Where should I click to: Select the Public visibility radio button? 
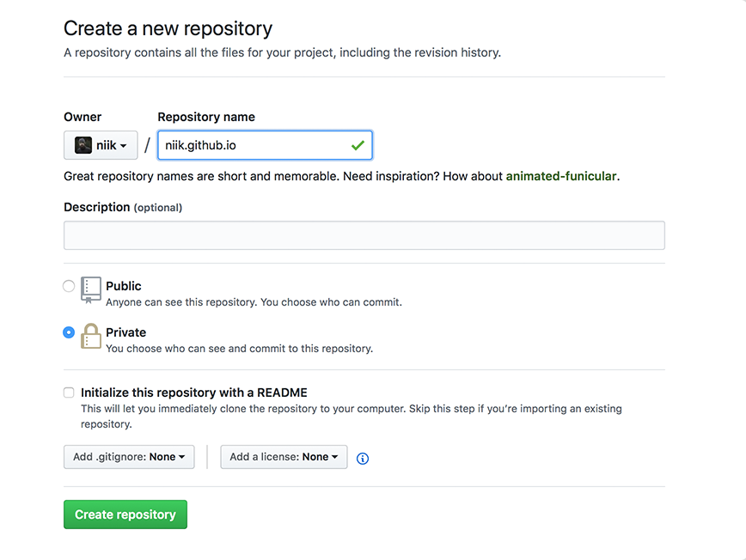[68, 285]
